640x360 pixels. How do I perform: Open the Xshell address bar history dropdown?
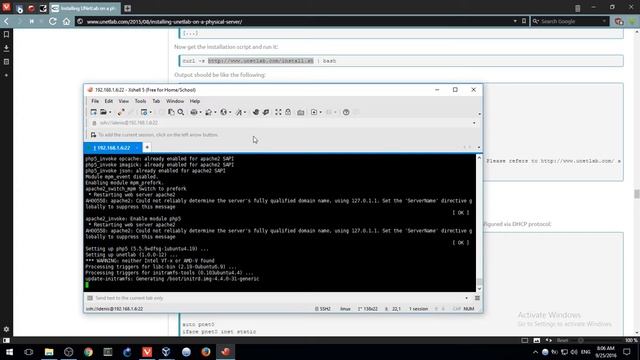[x=474, y=123]
